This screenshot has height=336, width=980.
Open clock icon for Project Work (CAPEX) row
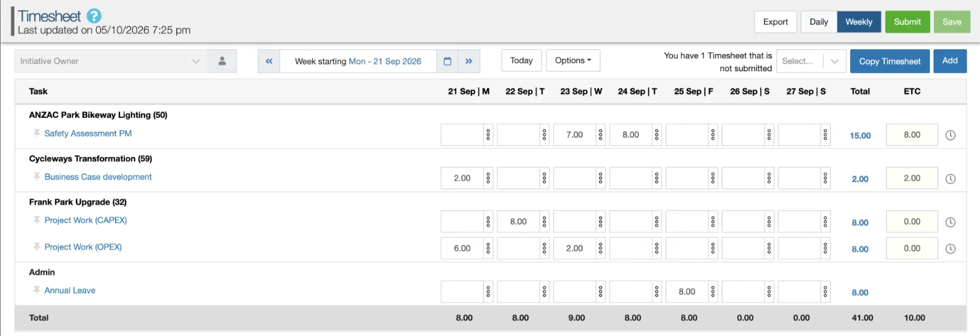951,222
